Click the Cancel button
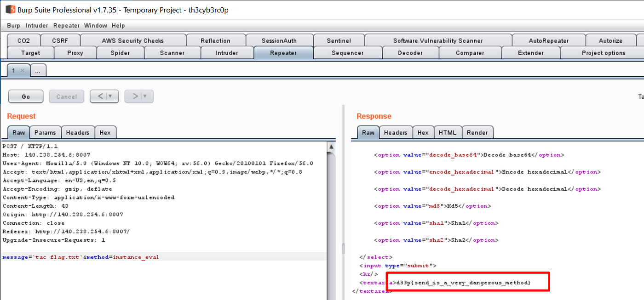Screen dimensions: 644x300 coord(66,96)
